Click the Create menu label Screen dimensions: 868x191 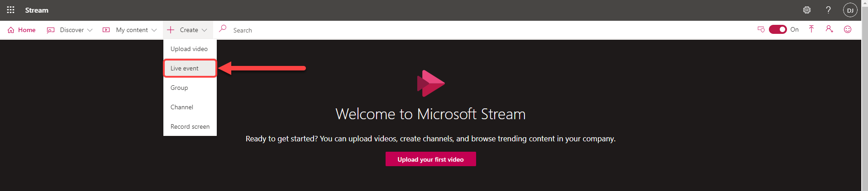click(x=189, y=30)
